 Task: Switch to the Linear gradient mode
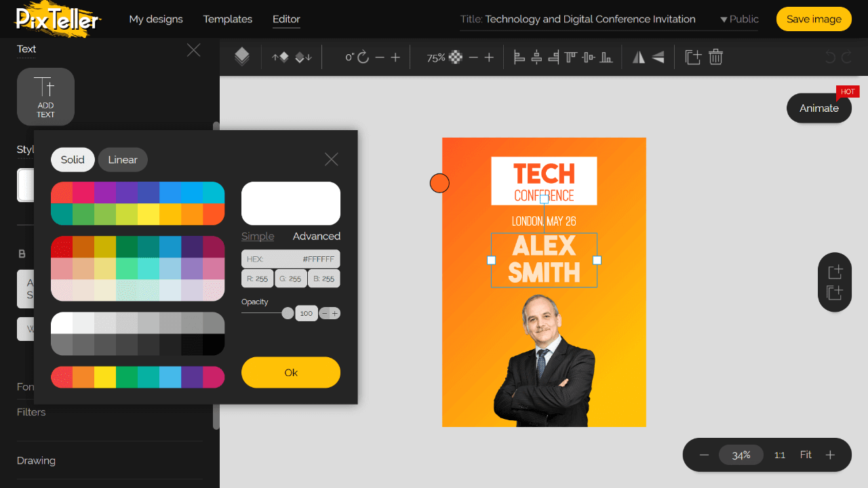click(123, 159)
